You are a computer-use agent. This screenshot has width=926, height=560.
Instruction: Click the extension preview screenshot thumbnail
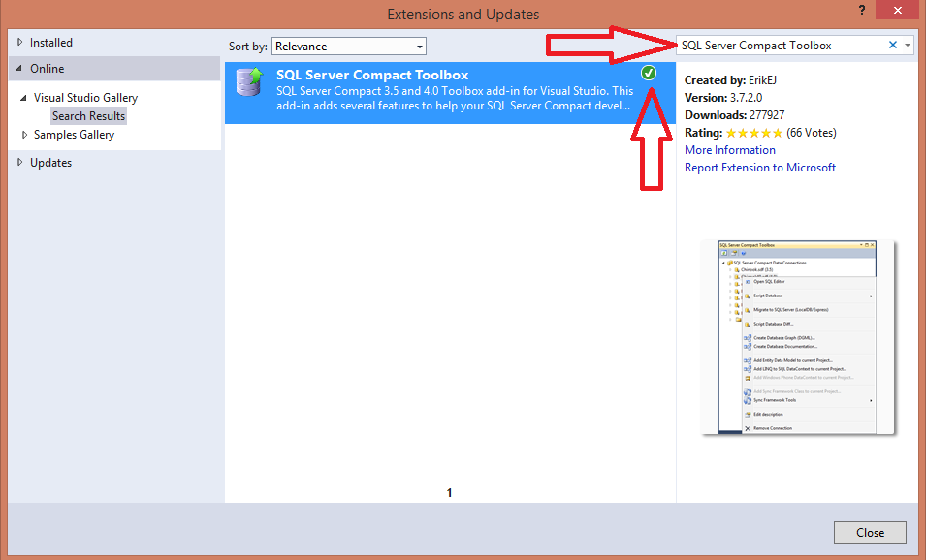coord(799,337)
